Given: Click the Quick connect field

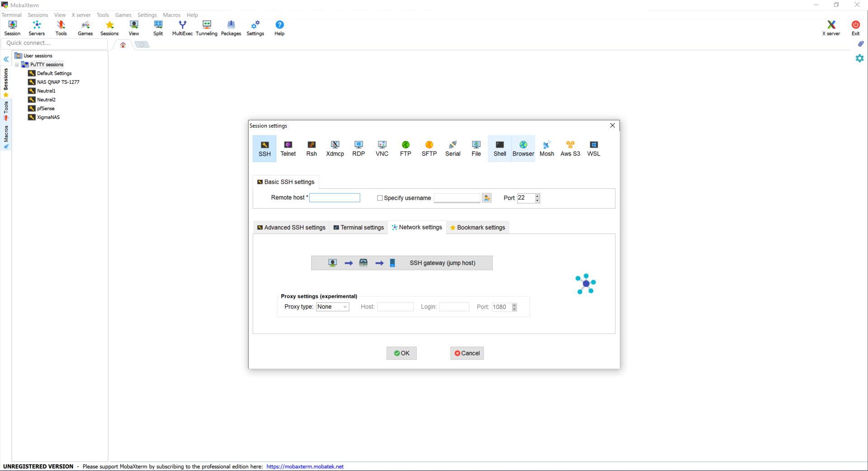Looking at the screenshot, I should pyautogui.click(x=54, y=43).
